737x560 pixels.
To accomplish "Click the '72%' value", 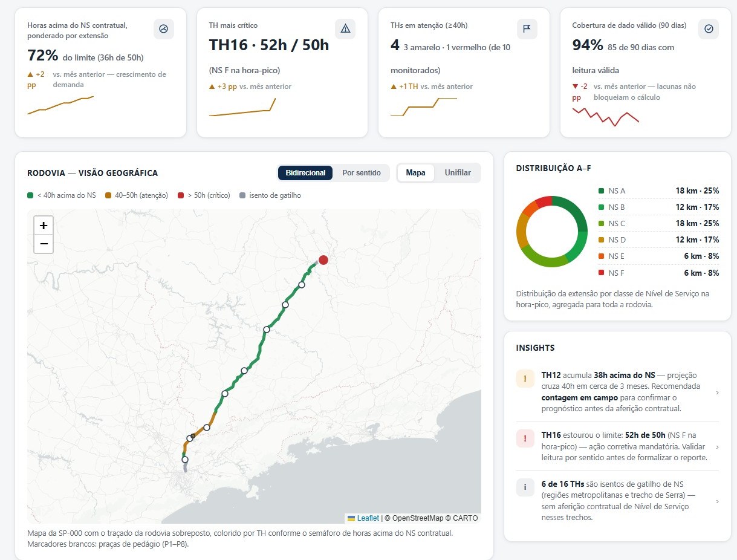I will pos(43,56).
